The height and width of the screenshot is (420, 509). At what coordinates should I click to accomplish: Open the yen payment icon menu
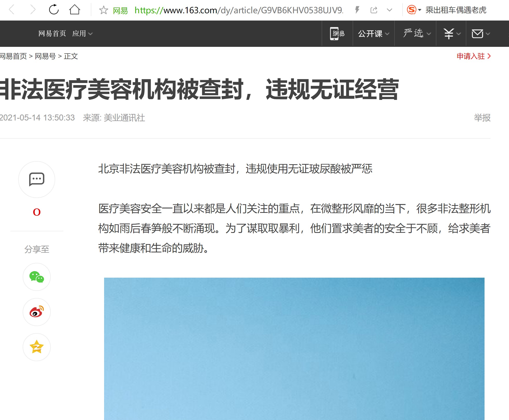click(x=452, y=34)
